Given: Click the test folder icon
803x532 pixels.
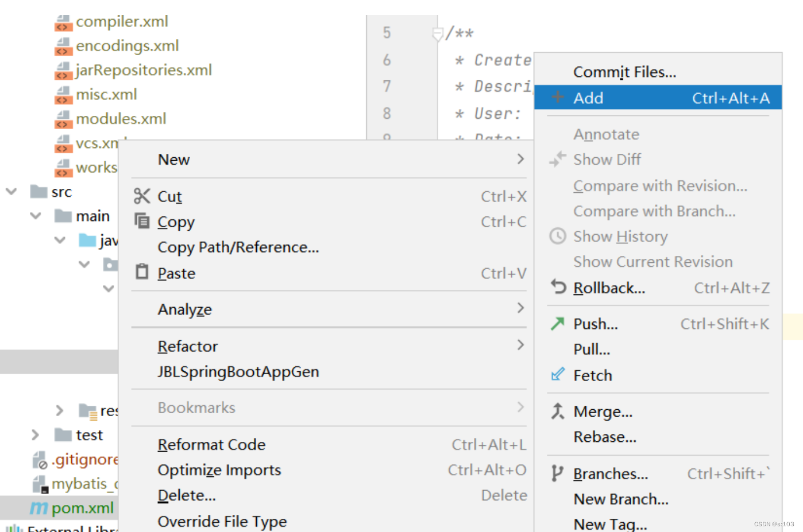Looking at the screenshot, I should pos(63,434).
